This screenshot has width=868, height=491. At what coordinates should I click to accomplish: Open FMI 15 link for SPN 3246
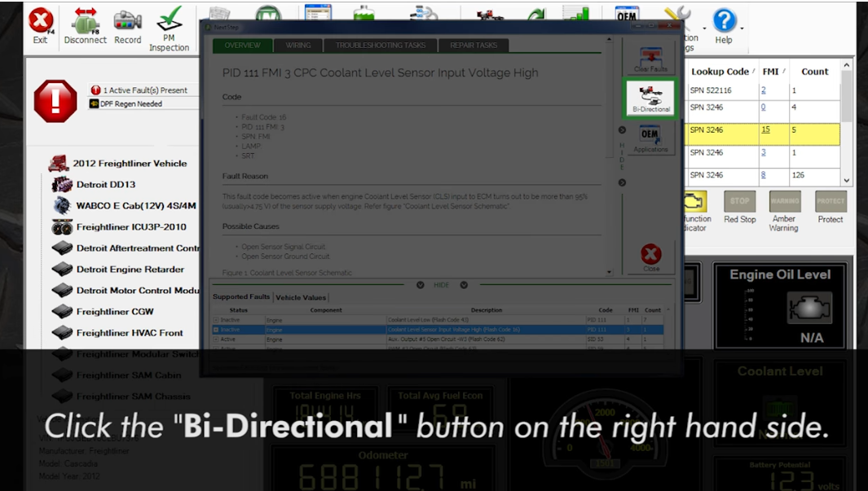pos(765,129)
